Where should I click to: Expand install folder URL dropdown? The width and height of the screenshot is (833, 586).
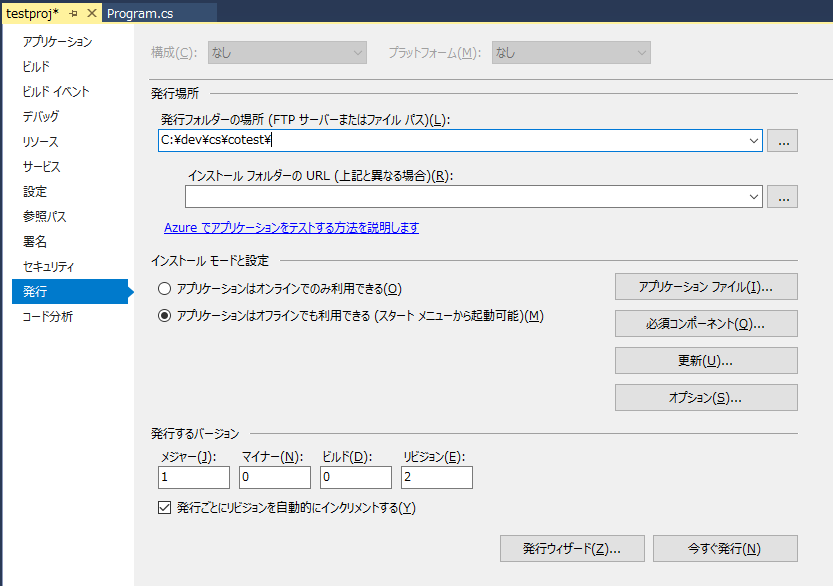(753, 197)
